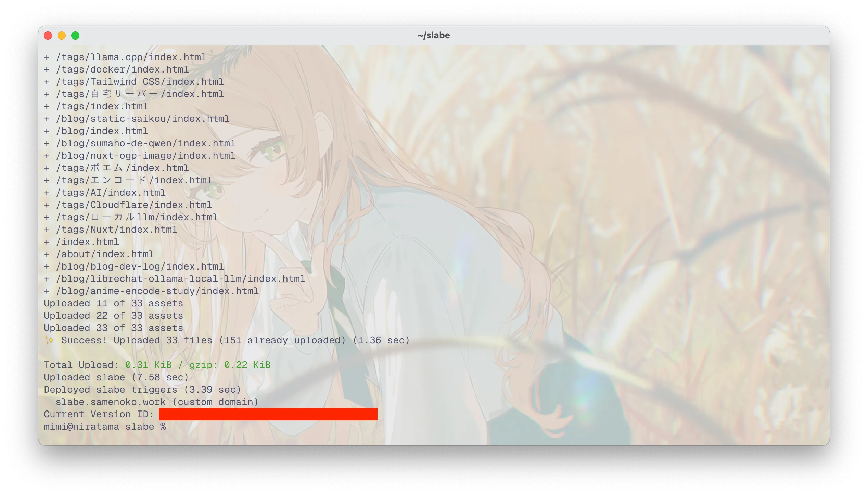Click the 'Uploaded slabe (7.58 sec)' line
Image resolution: width=868 pixels, height=496 pixels.
(116, 377)
